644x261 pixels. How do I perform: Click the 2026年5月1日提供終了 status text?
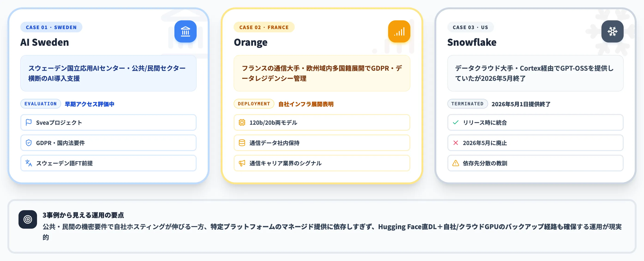tap(521, 104)
